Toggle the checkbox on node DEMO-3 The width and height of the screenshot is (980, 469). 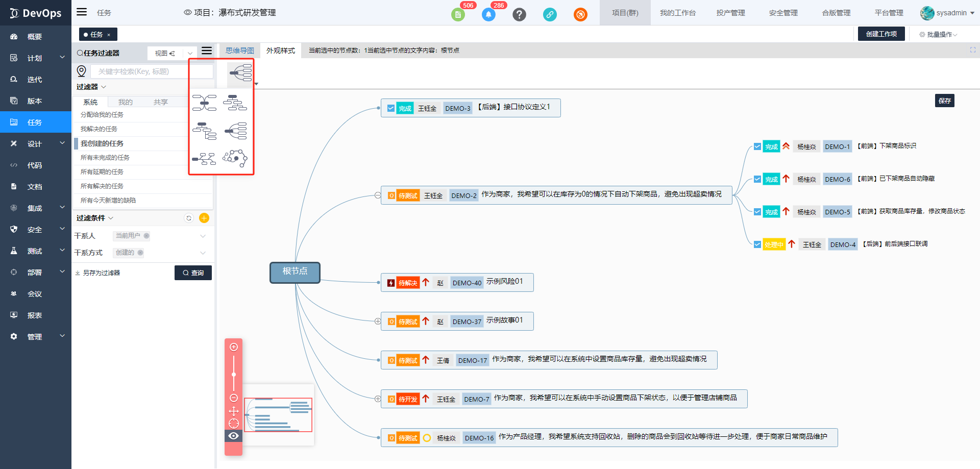point(391,108)
